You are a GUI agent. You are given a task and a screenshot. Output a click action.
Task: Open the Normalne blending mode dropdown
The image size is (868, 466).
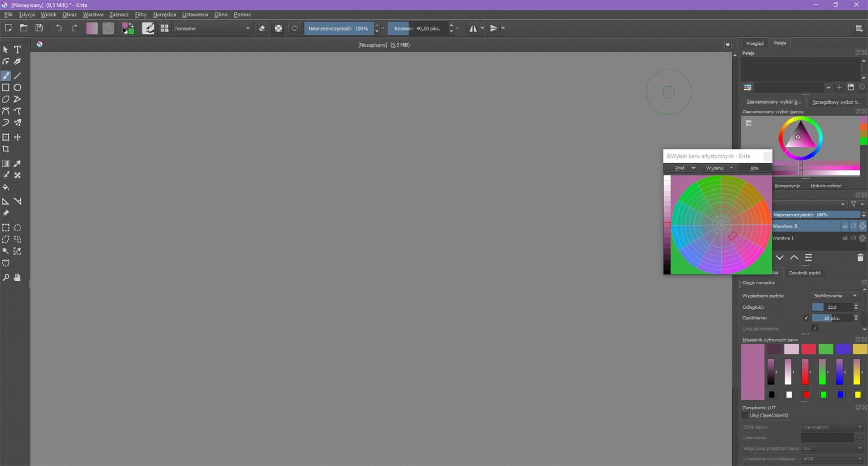(212, 28)
